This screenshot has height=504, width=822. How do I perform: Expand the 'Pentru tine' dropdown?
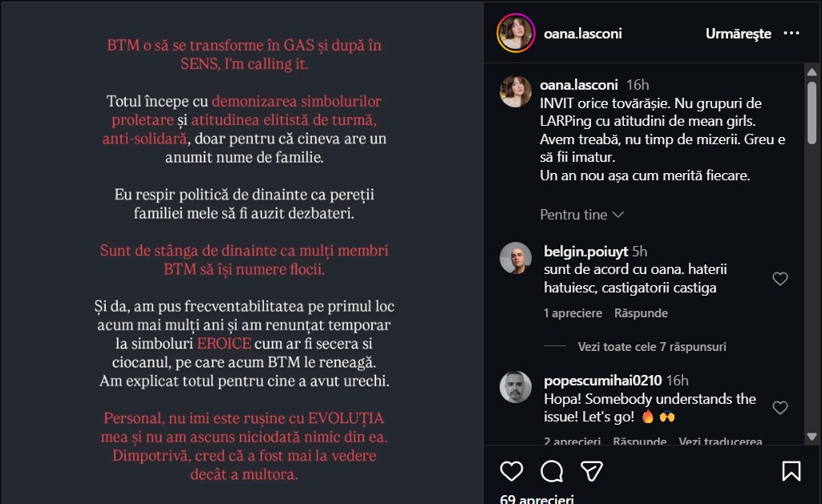581,215
